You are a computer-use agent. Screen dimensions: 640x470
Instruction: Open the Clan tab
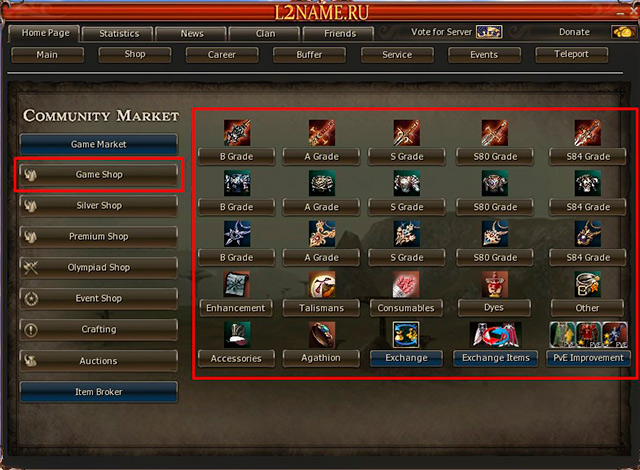265,34
